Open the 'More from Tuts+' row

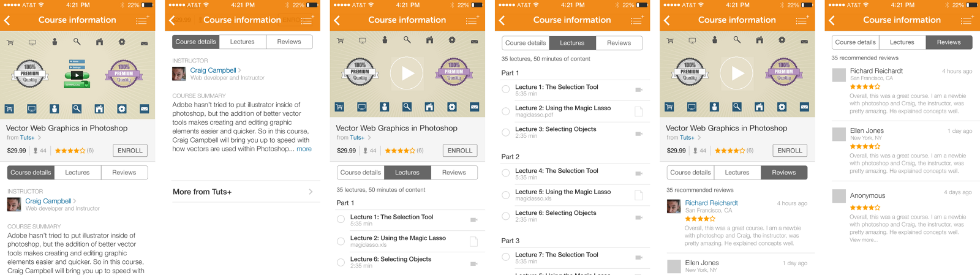tap(243, 192)
